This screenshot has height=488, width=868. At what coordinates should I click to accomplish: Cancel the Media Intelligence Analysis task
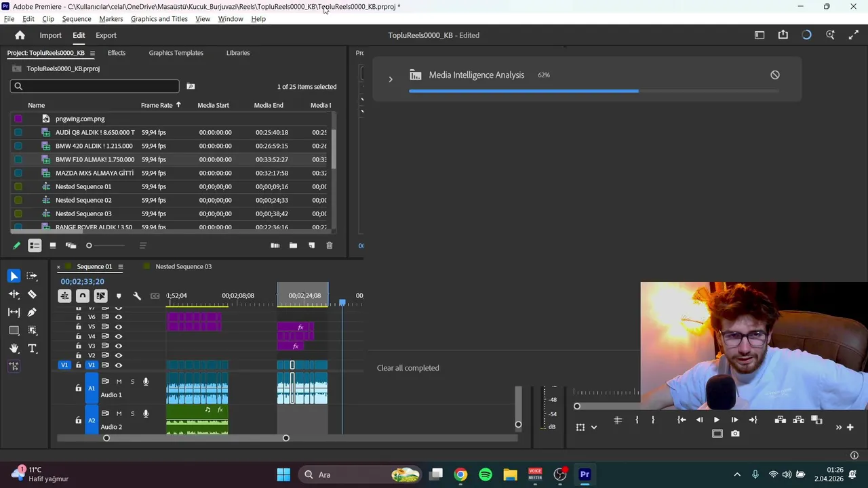pos(775,75)
